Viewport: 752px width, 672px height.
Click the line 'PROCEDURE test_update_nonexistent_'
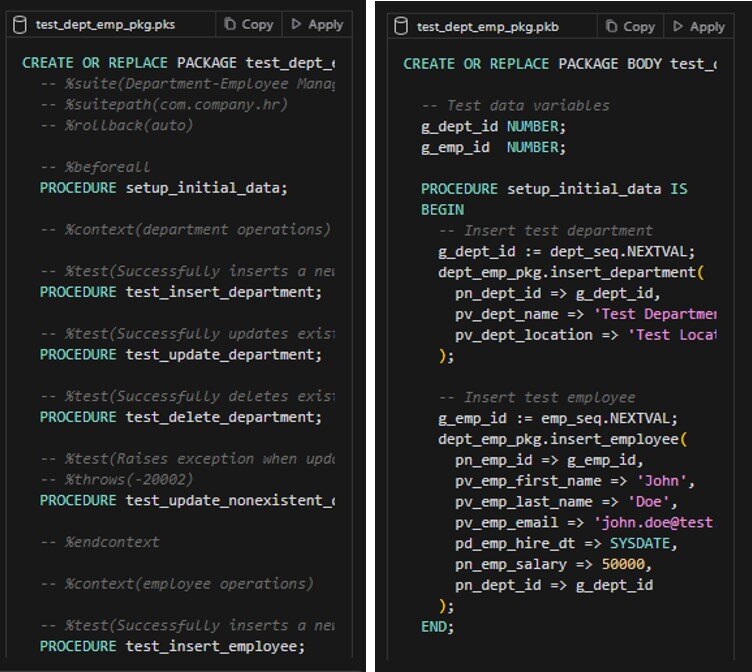tap(188, 501)
